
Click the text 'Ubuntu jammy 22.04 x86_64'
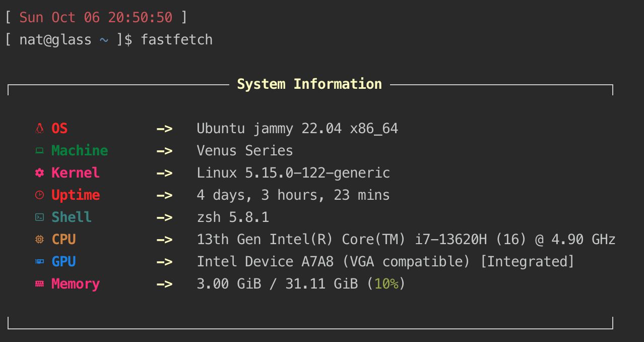297,129
